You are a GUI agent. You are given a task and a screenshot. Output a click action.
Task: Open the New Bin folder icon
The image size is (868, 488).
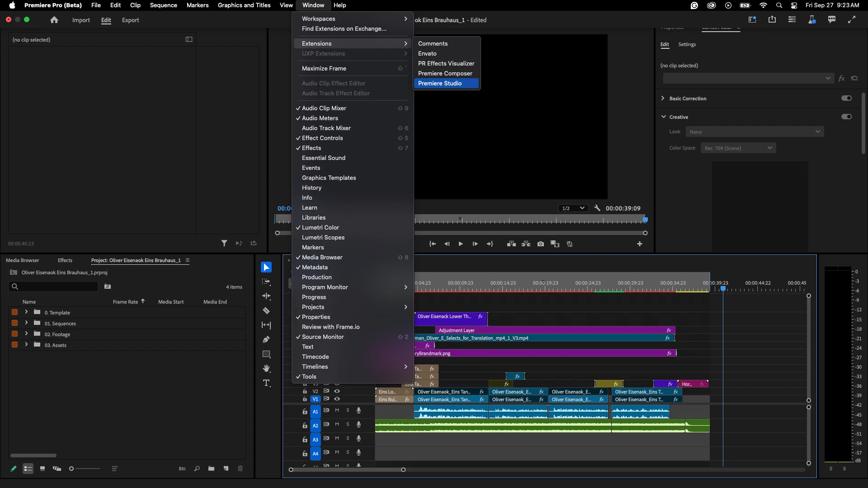click(211, 469)
